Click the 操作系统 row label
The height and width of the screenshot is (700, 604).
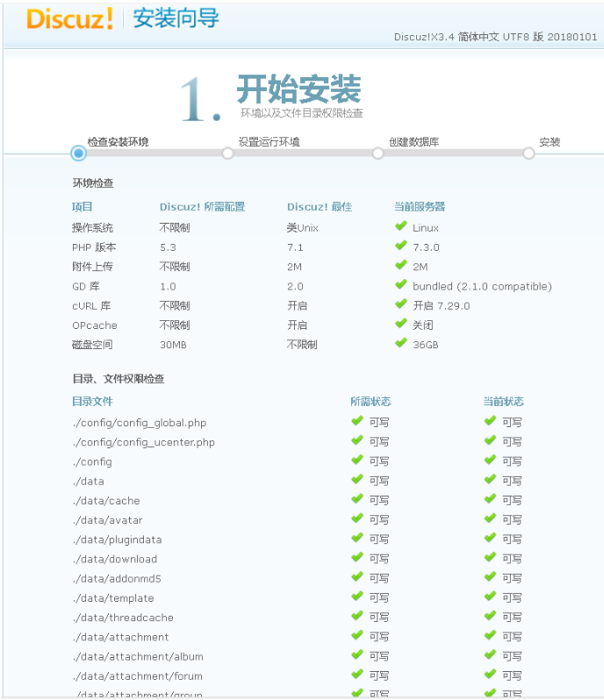click(x=92, y=228)
